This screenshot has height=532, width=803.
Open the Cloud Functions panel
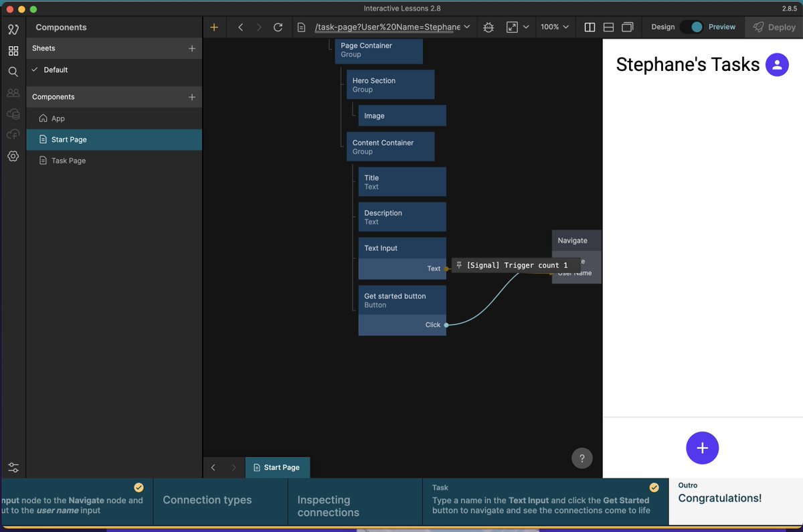pyautogui.click(x=13, y=135)
